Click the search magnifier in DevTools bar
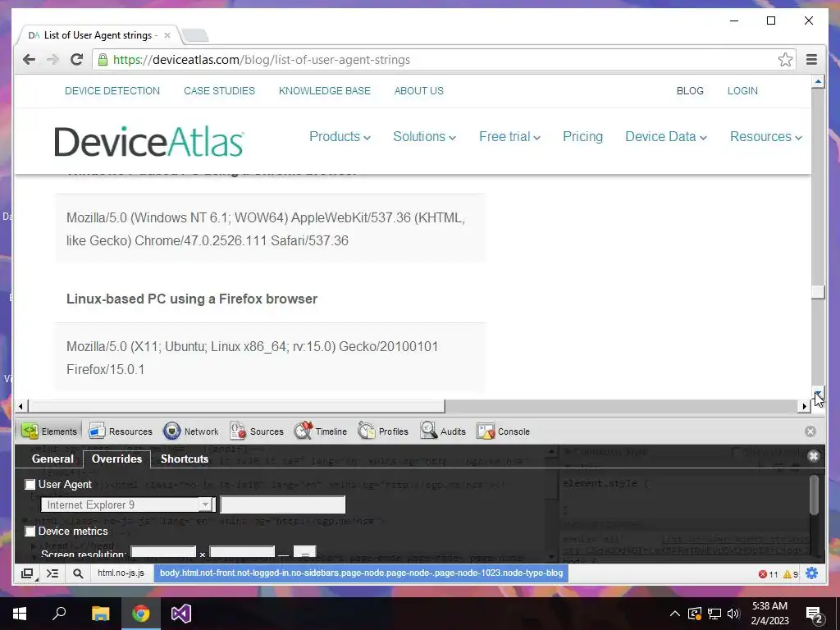 pos(78,573)
